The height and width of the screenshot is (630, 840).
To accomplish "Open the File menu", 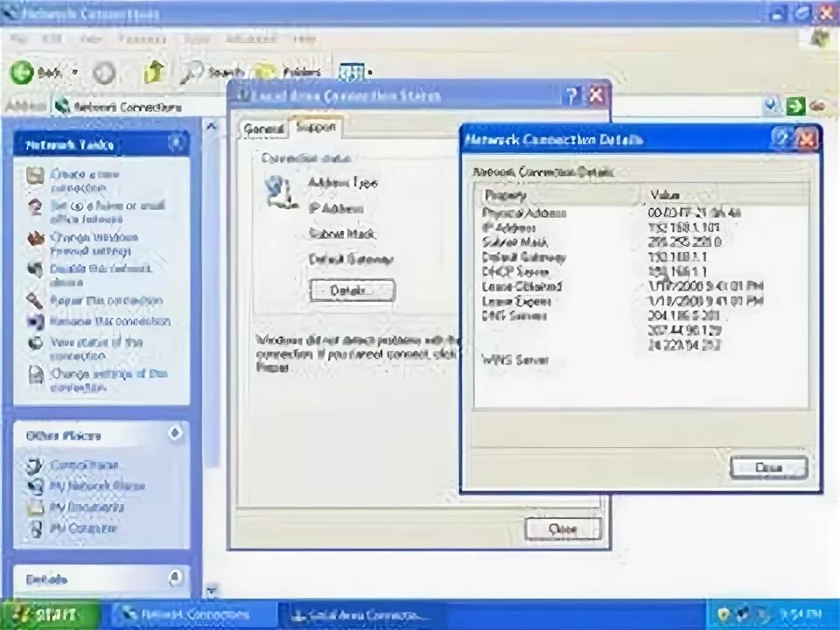I will 18,39.
